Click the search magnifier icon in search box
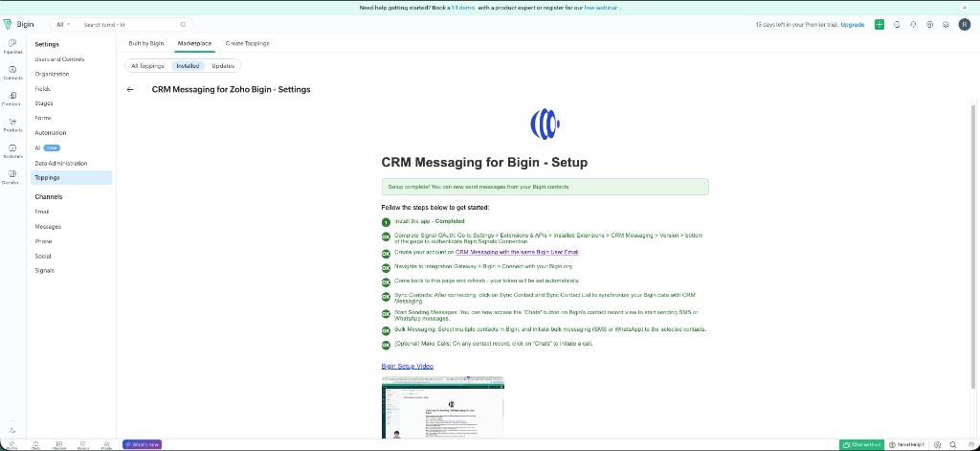Screen dimensions: 980x451 tap(183, 24)
